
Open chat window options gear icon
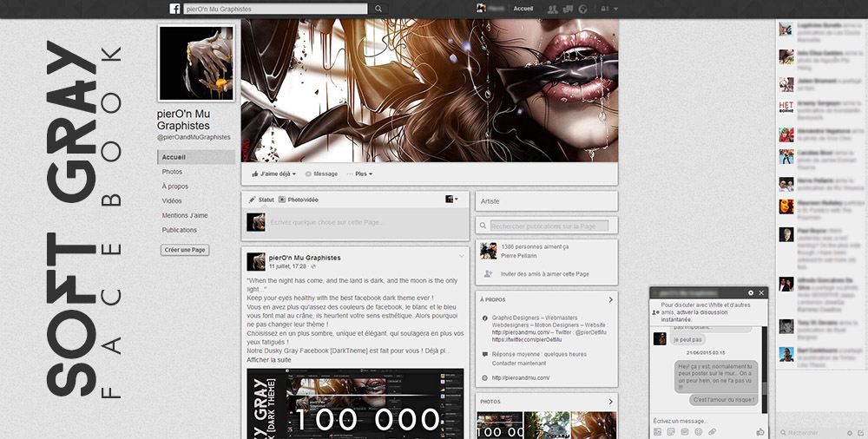click(751, 293)
